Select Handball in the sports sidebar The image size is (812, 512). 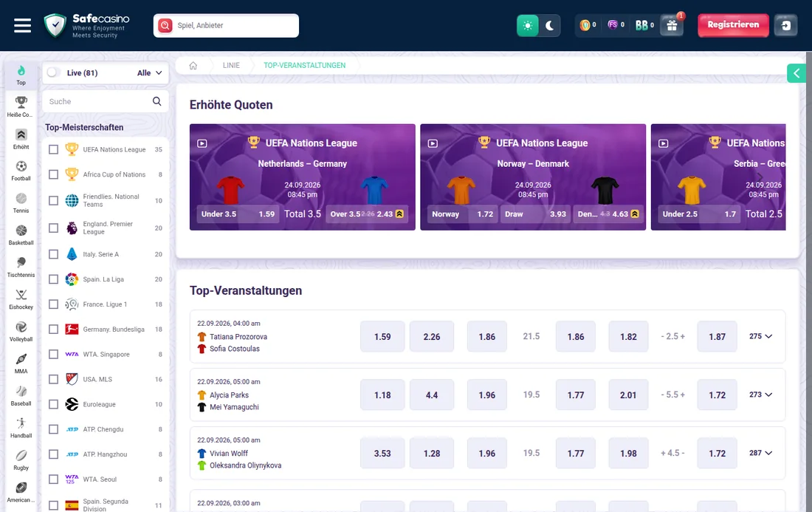pos(21,428)
